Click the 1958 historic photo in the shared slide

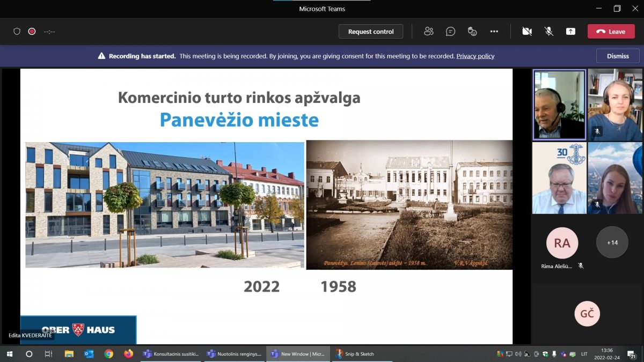pyautogui.click(x=409, y=205)
